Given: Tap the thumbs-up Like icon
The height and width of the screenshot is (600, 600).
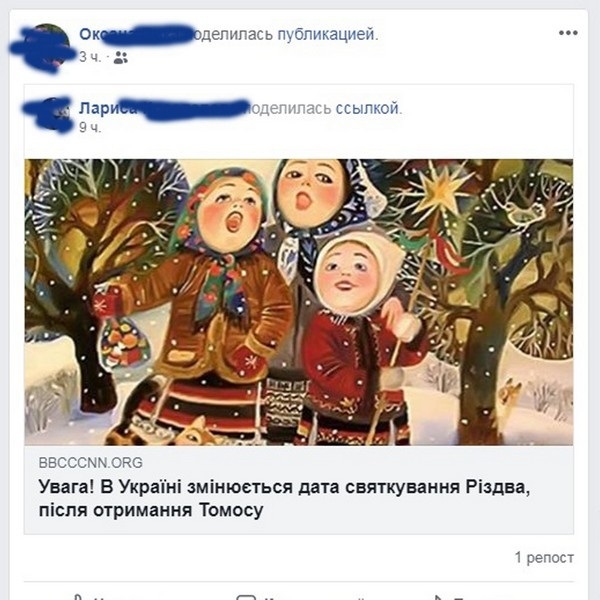Looking at the screenshot, I should coord(78,597).
